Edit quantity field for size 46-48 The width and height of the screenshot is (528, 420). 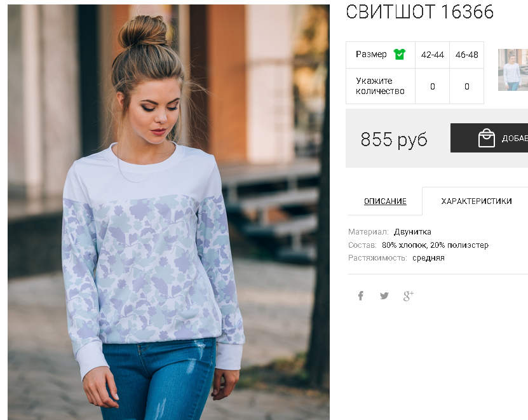467,86
